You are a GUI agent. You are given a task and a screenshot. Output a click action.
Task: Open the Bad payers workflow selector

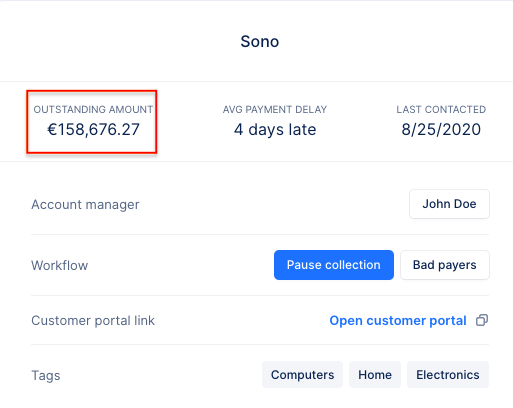[x=445, y=265]
